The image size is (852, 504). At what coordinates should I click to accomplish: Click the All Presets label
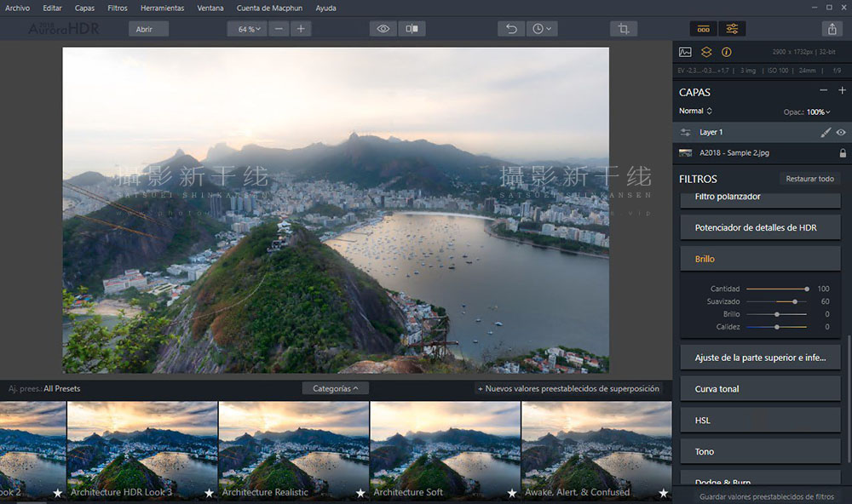(62, 388)
